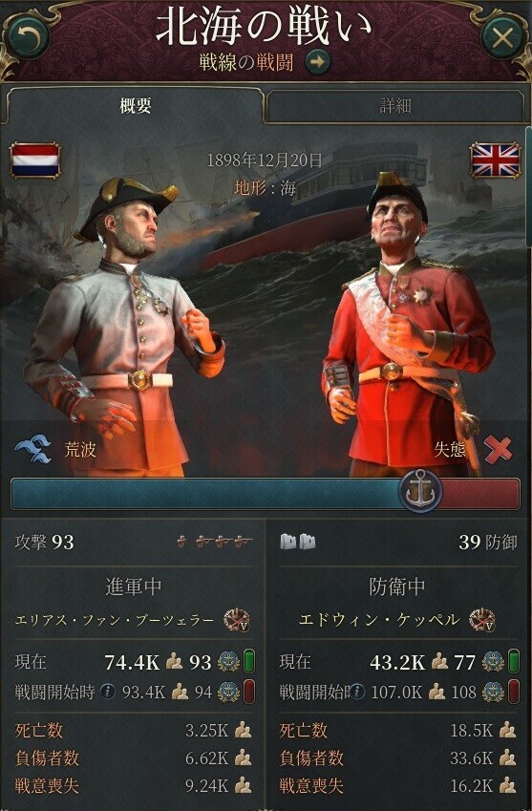Click the defender fortification icons near 39 防御
Image resolution: width=532 pixels, height=811 pixels.
click(x=298, y=542)
